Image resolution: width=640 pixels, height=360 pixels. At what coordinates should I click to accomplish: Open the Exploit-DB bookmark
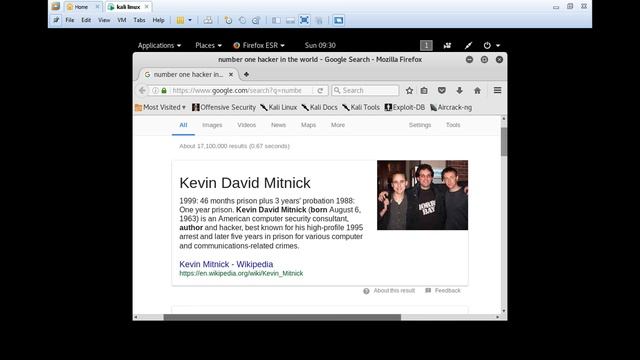pos(405,107)
